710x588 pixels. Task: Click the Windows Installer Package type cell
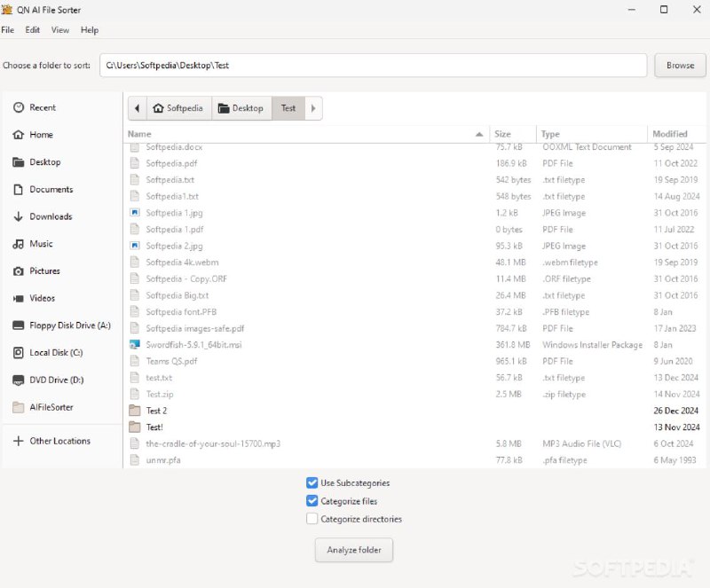coord(592,344)
